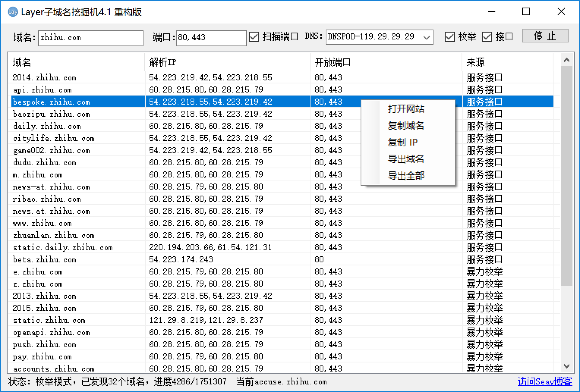Click the vertical scrollbar thumb
The height and width of the screenshot is (392, 580).
click(567, 176)
